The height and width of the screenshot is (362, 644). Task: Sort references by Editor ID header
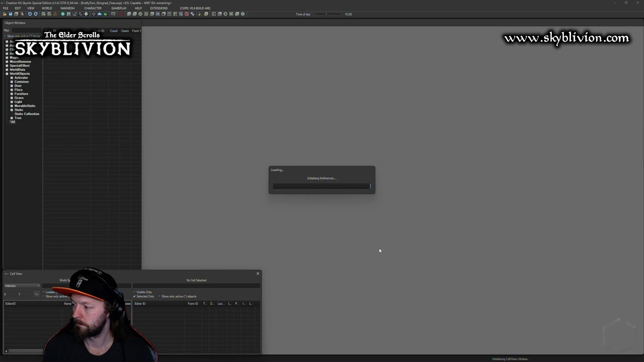pos(159,304)
